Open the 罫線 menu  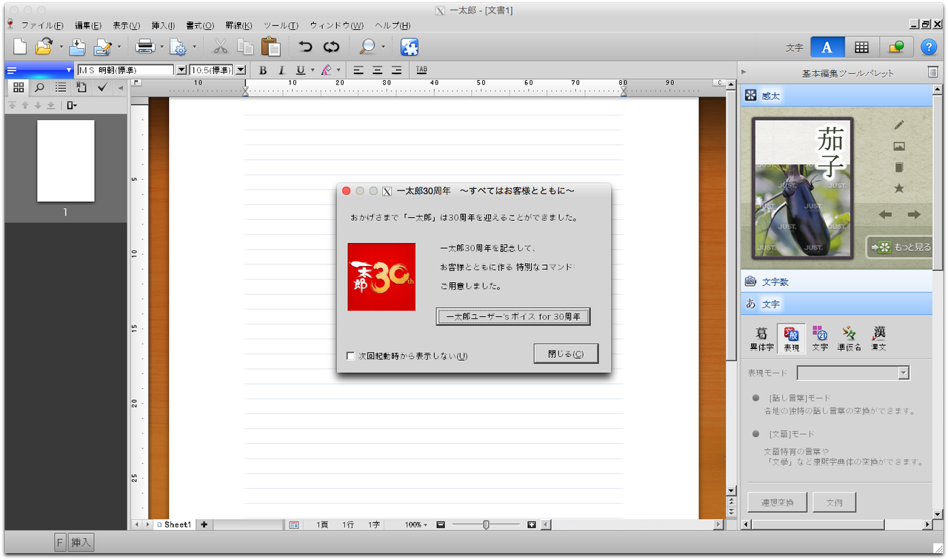[x=238, y=25]
